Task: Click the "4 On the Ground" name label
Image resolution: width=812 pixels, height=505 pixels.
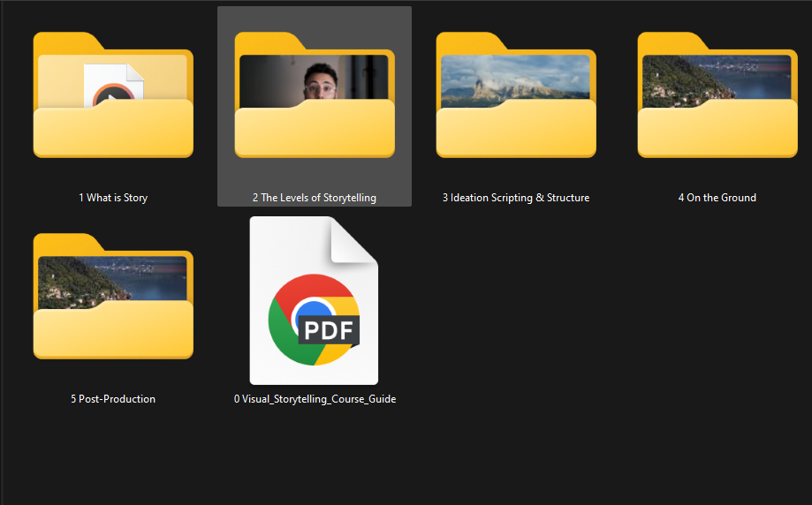Action: (717, 198)
